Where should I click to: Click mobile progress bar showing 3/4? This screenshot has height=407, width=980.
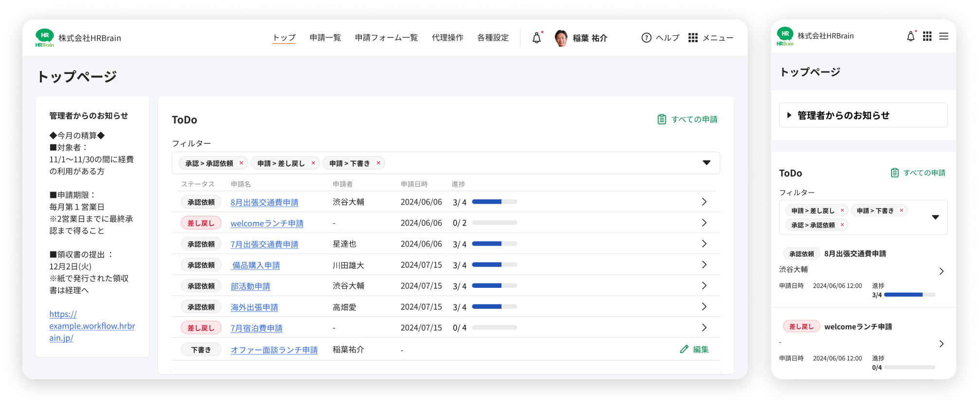909,295
